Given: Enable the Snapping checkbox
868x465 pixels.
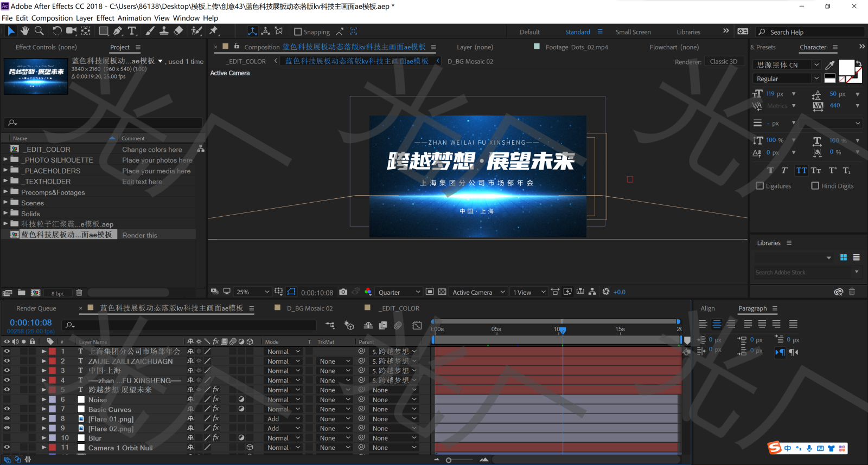Looking at the screenshot, I should pos(298,32).
